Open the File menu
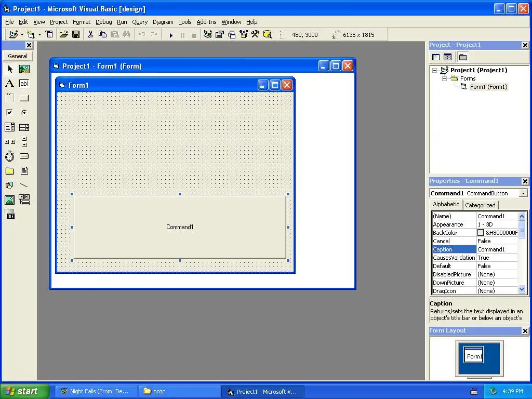The width and height of the screenshot is (532, 399). tap(9, 22)
